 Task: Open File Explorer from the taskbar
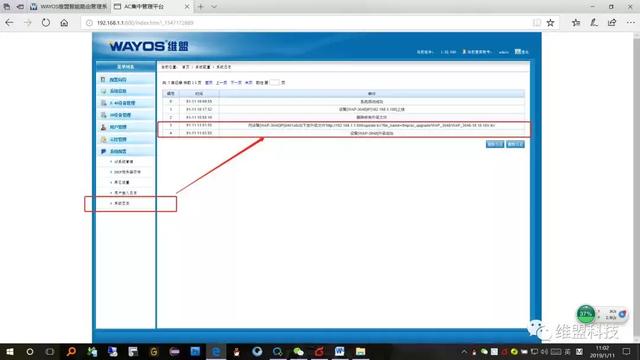click(360, 351)
